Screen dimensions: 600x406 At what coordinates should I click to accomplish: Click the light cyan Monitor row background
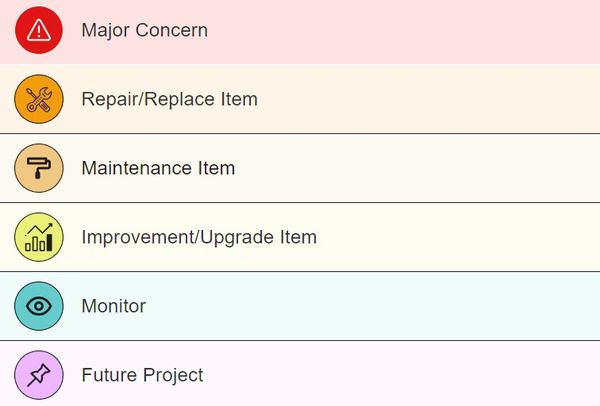(x=300, y=306)
